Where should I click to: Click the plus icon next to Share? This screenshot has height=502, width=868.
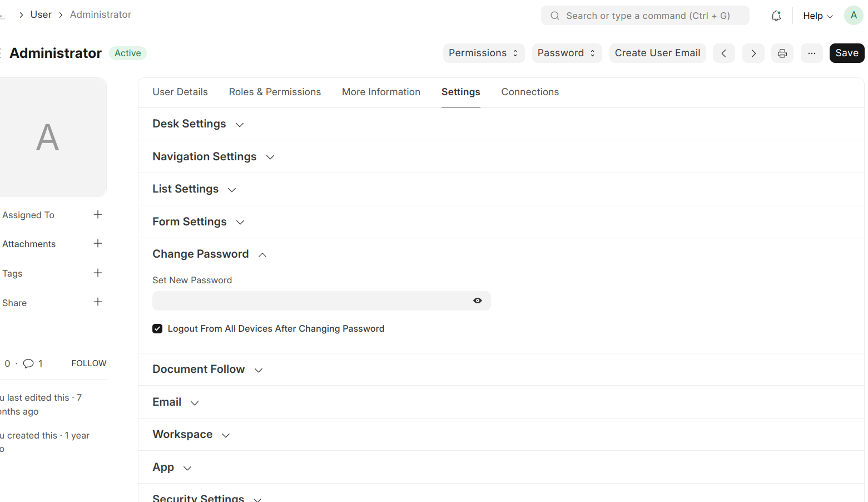(x=98, y=302)
